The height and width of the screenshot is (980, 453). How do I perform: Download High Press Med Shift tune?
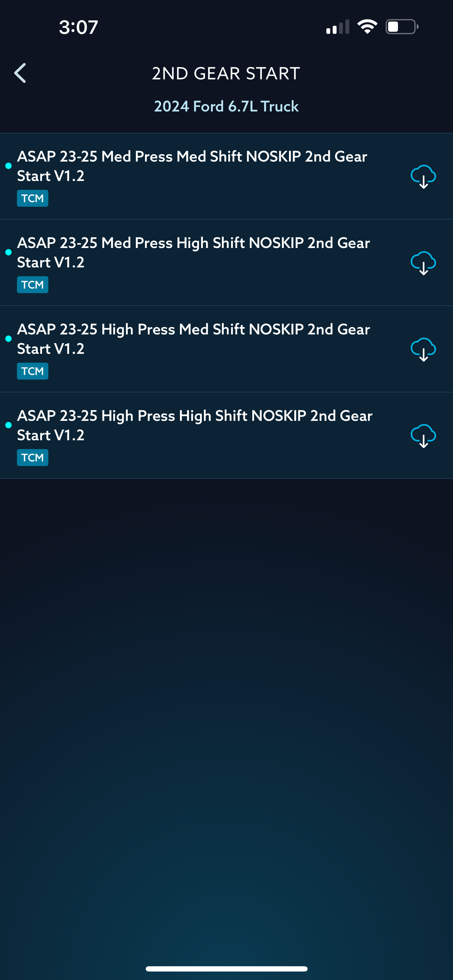[423, 349]
